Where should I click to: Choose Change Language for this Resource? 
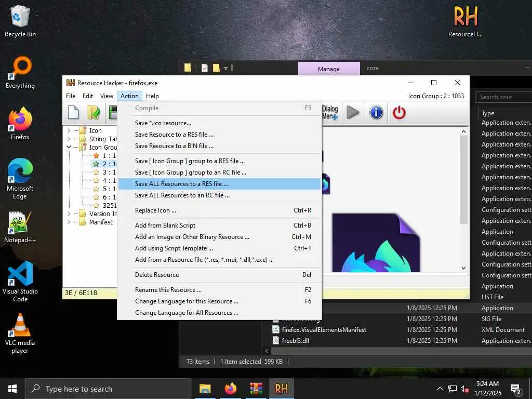pos(220,301)
